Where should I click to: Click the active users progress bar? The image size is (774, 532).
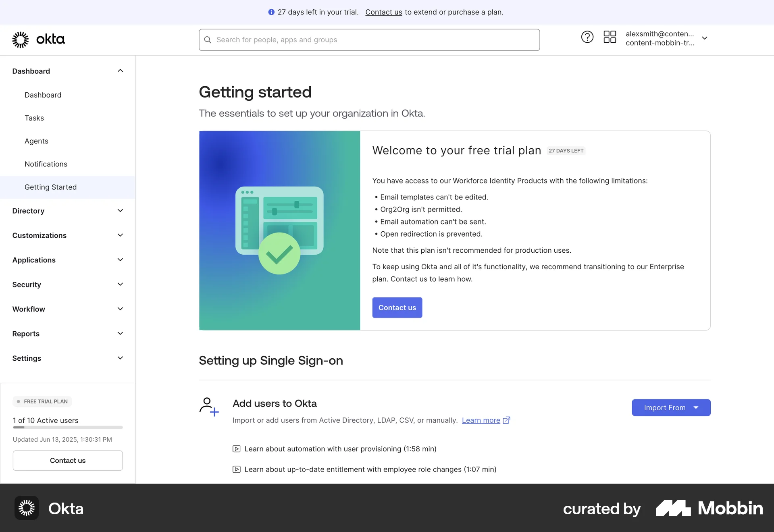pyautogui.click(x=67, y=428)
